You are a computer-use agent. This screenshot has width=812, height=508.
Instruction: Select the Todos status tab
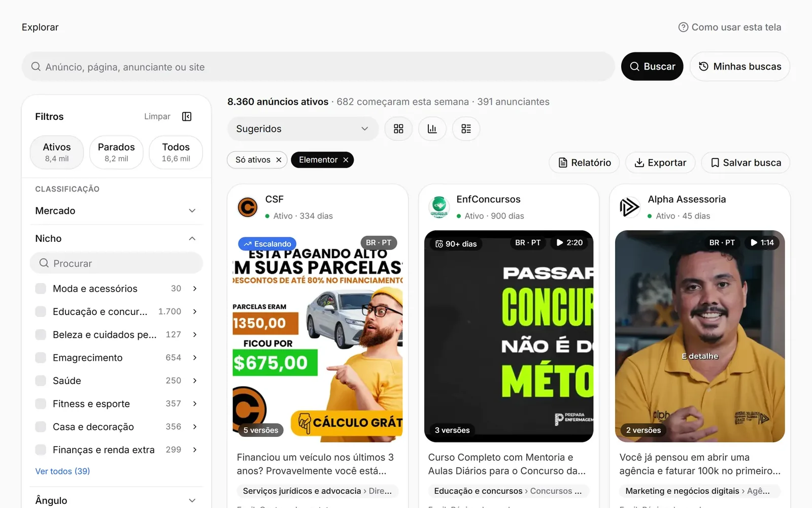(176, 152)
